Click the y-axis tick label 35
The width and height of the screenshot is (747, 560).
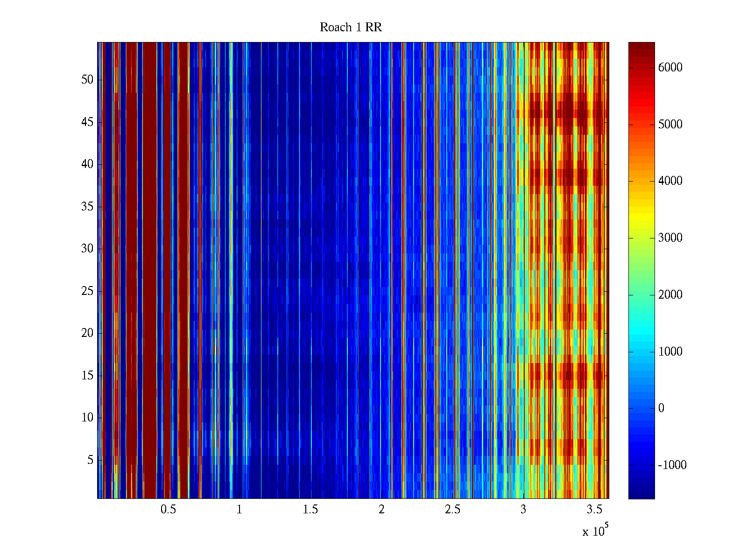(87, 207)
